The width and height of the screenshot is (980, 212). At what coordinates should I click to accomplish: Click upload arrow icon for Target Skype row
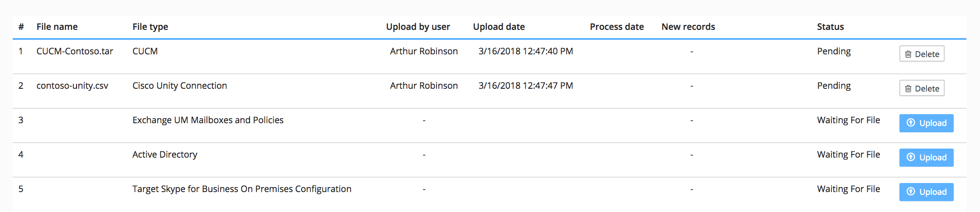pos(911,192)
